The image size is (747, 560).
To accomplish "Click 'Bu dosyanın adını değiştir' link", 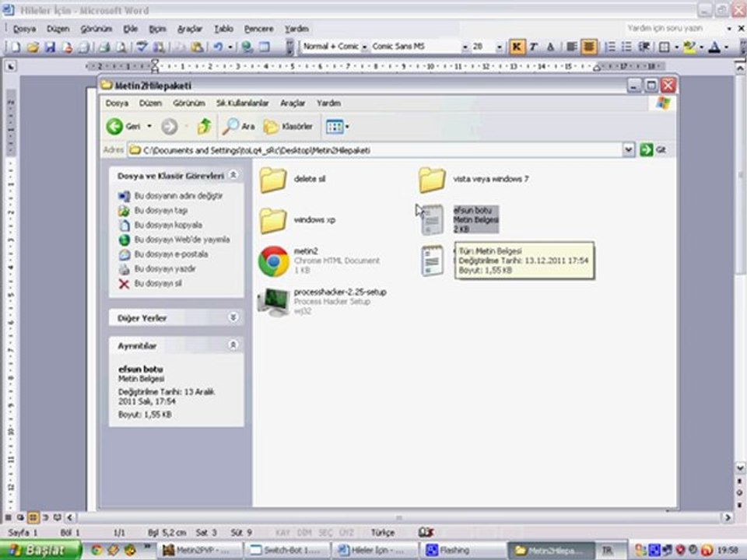I will (178, 196).
